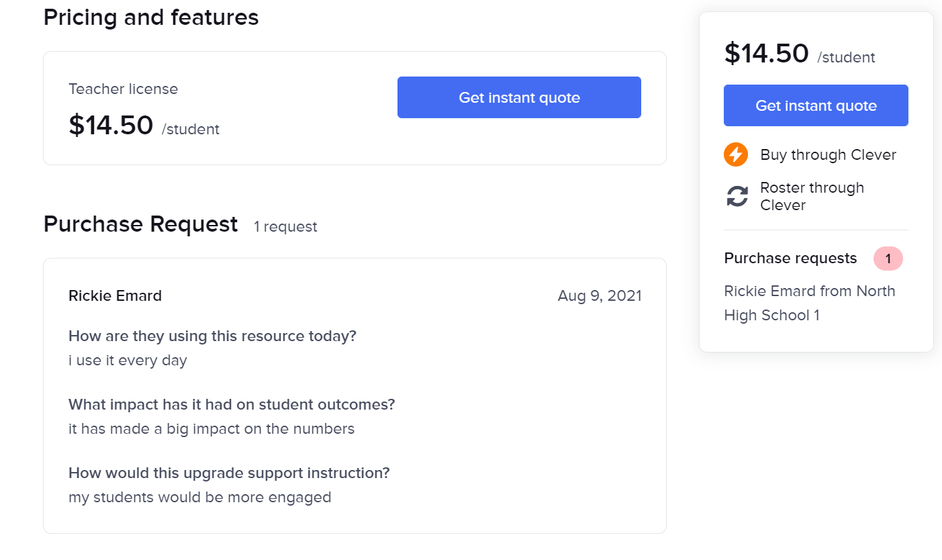Click the Aug 9, 2021 date
This screenshot has width=942, height=560.
click(x=599, y=296)
